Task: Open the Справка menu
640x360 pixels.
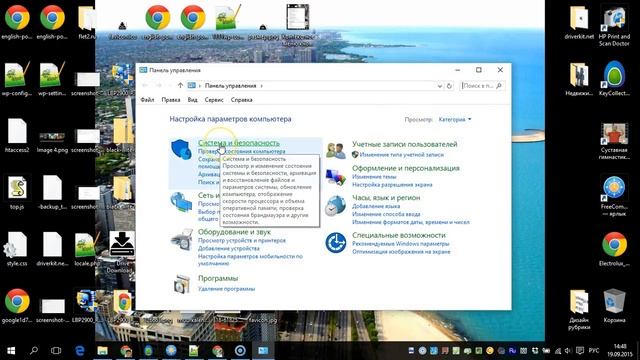Action: coord(242,100)
